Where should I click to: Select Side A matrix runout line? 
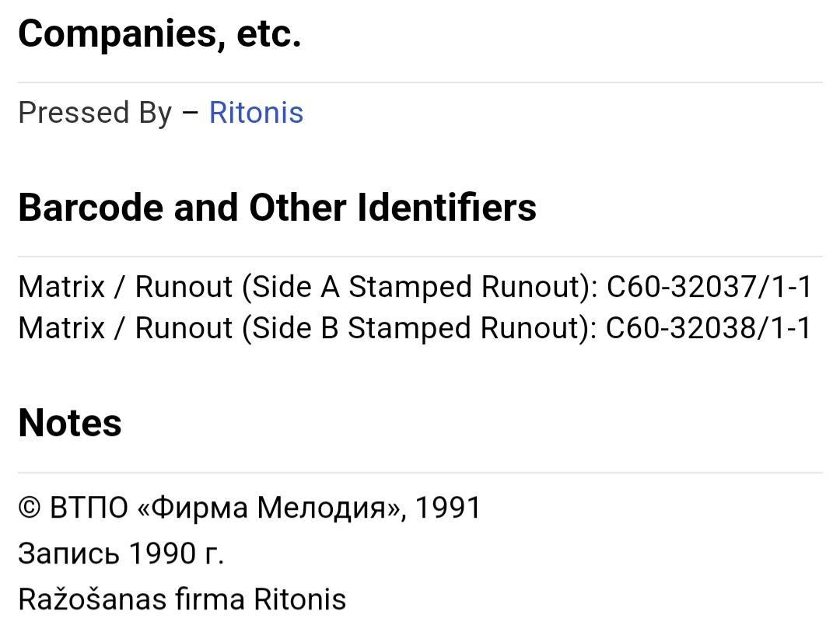click(415, 287)
